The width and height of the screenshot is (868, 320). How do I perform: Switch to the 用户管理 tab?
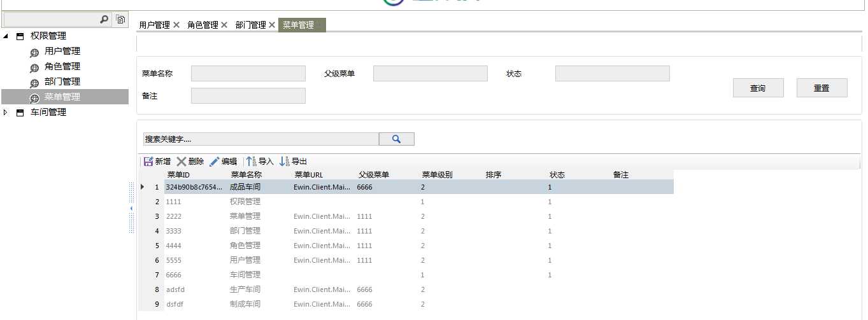pos(155,25)
